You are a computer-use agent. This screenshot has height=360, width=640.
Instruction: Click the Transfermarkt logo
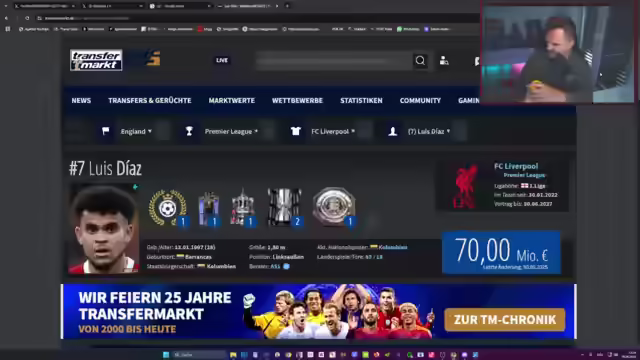pos(96,60)
